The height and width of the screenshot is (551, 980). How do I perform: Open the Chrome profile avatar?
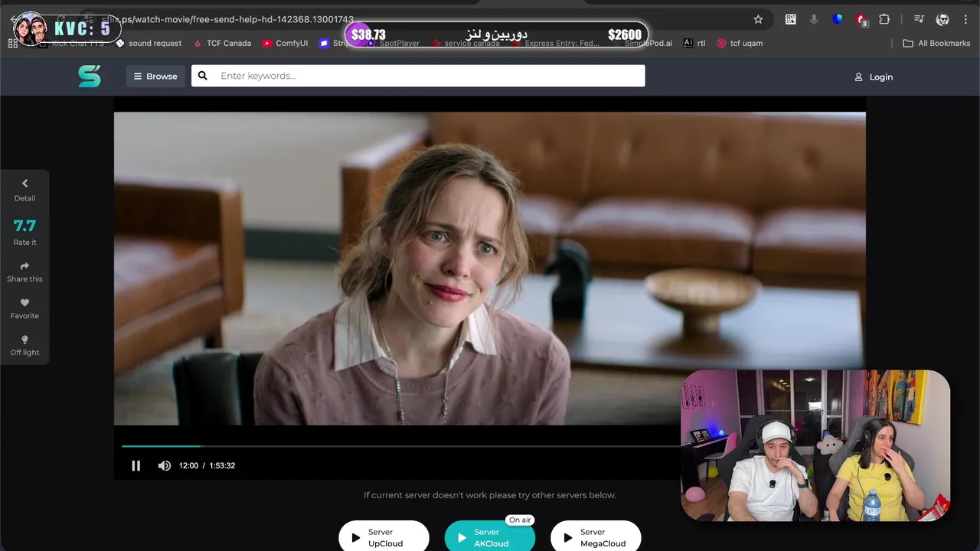click(942, 19)
